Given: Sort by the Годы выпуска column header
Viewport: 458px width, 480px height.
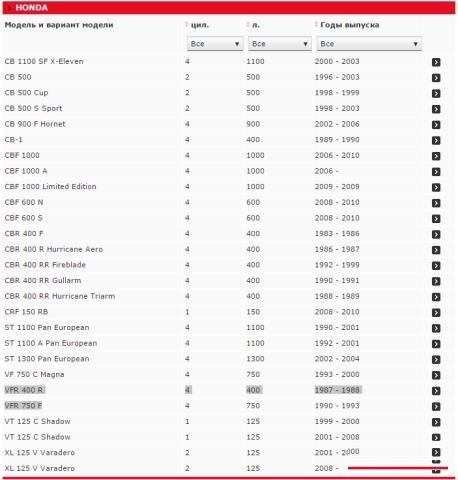Looking at the screenshot, I should pos(347,25).
